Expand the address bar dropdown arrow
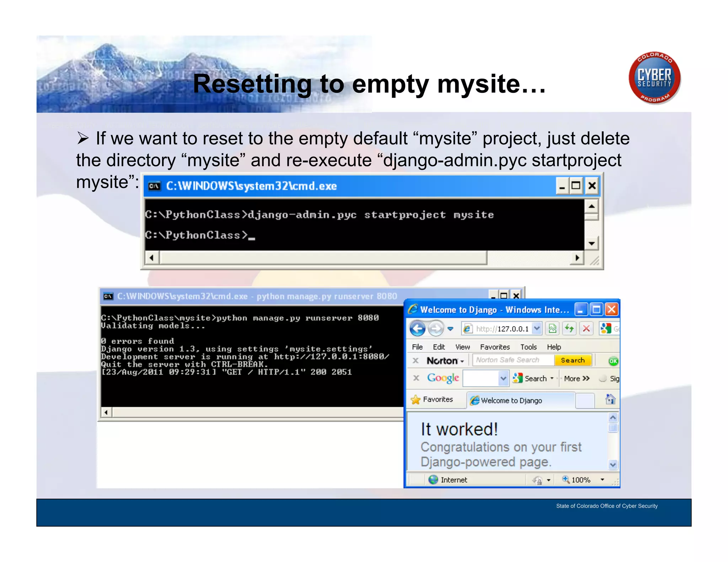 pyautogui.click(x=537, y=329)
